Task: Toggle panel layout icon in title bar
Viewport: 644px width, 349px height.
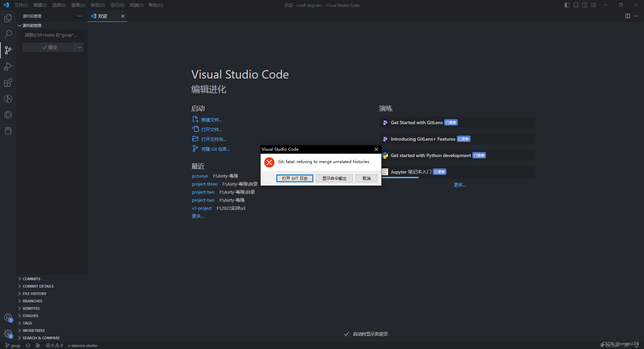Action: coord(576,5)
